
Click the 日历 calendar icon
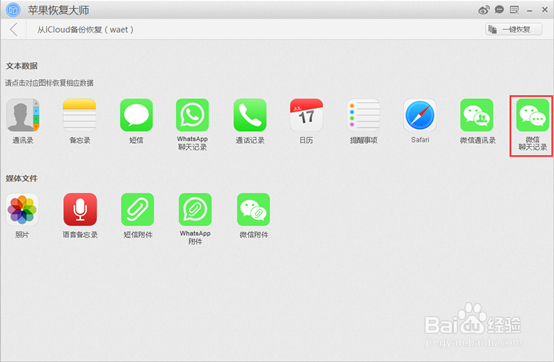point(306,115)
